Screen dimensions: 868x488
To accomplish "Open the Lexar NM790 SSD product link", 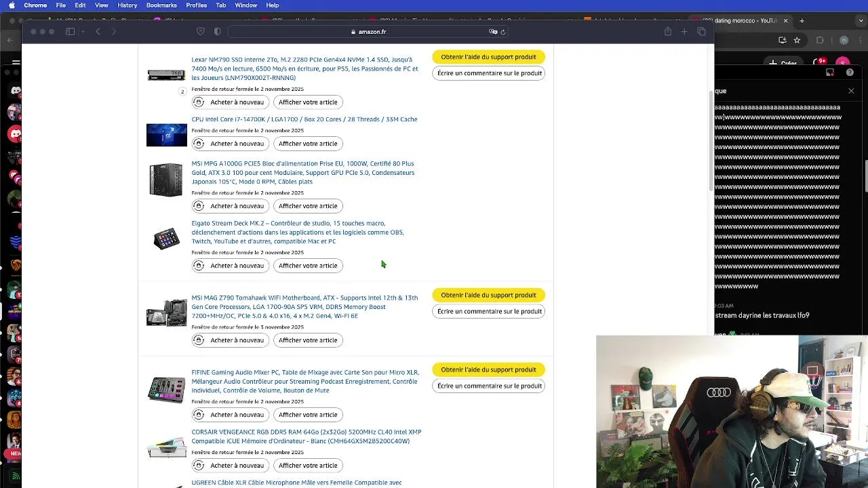I will (304, 68).
